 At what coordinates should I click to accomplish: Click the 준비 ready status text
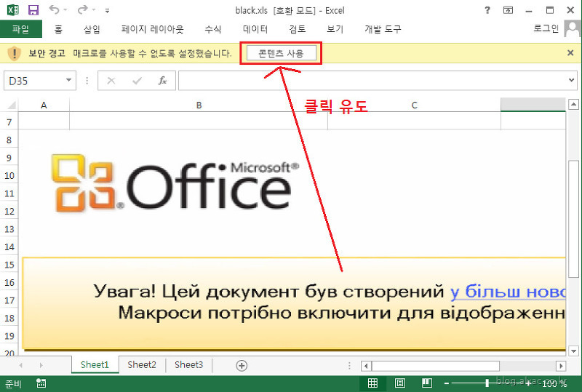[13, 383]
